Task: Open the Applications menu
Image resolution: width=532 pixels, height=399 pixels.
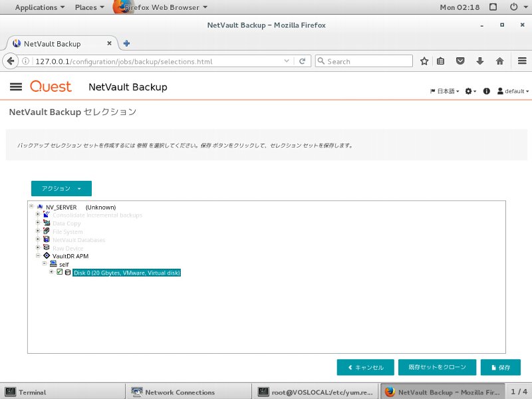Action: coord(40,7)
